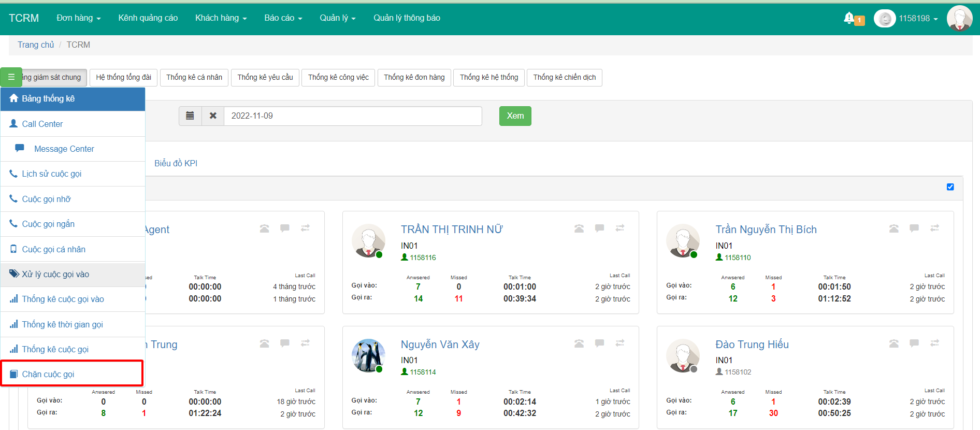Open Cuộc gọi nhỡ sidebar item
Screen dimensions: 980x430
coord(73,199)
